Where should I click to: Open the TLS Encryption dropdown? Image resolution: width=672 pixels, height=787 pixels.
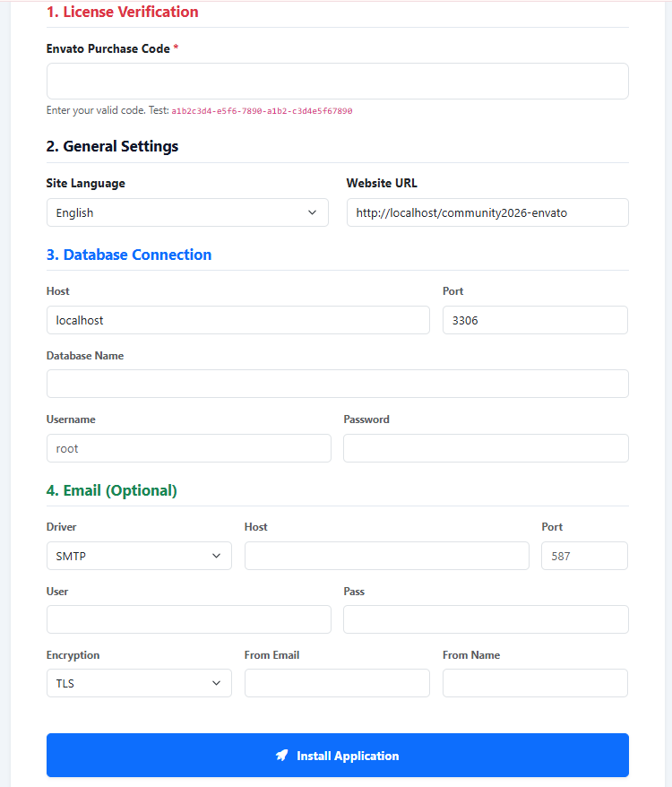coord(139,683)
